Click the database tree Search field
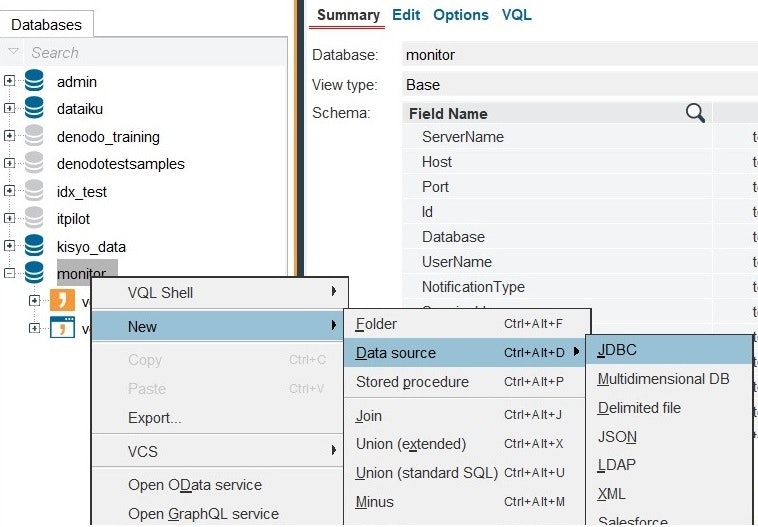758x527 pixels. click(x=155, y=52)
